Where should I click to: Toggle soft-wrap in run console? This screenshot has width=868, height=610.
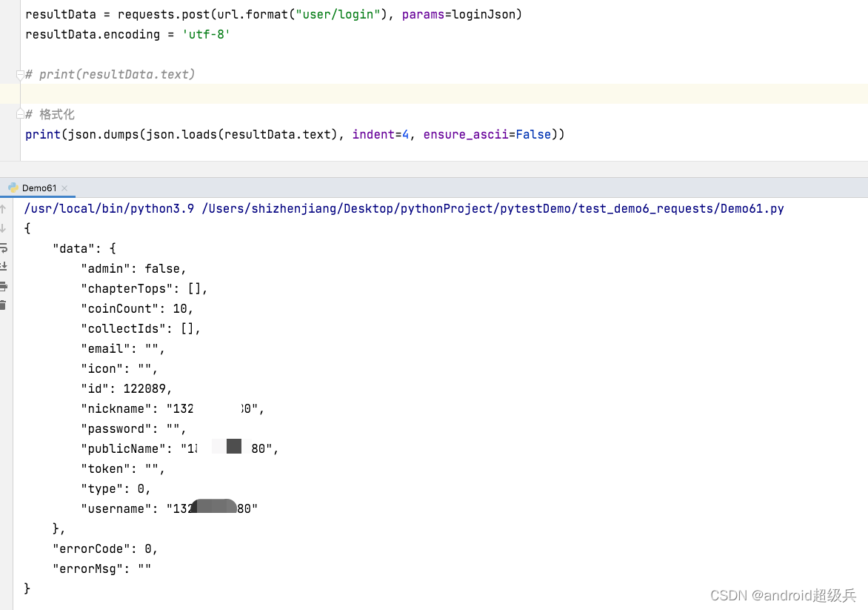pos(3,248)
